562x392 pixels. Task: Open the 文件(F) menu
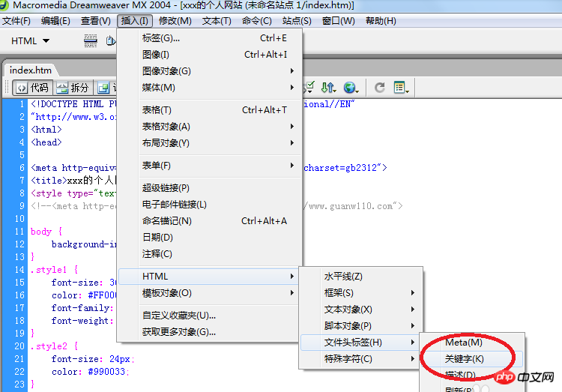pos(16,21)
